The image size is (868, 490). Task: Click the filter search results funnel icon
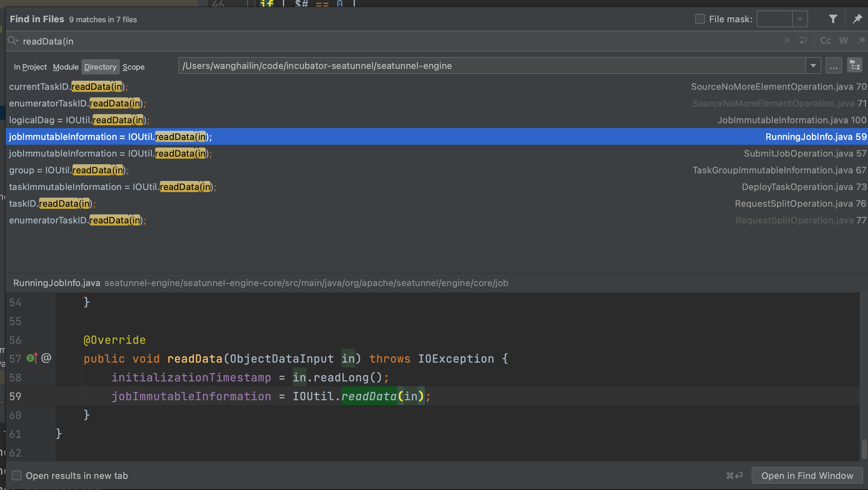[x=833, y=19]
